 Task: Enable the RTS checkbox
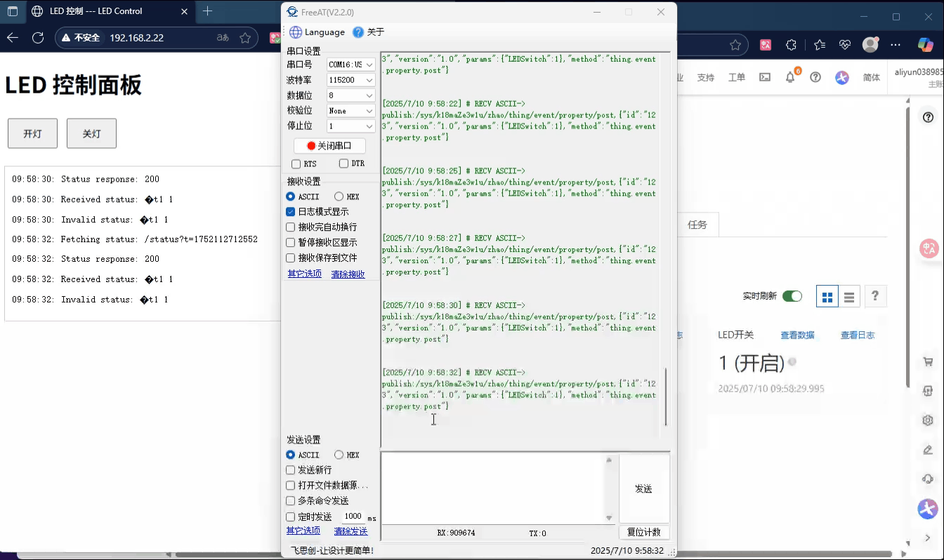pyautogui.click(x=296, y=164)
